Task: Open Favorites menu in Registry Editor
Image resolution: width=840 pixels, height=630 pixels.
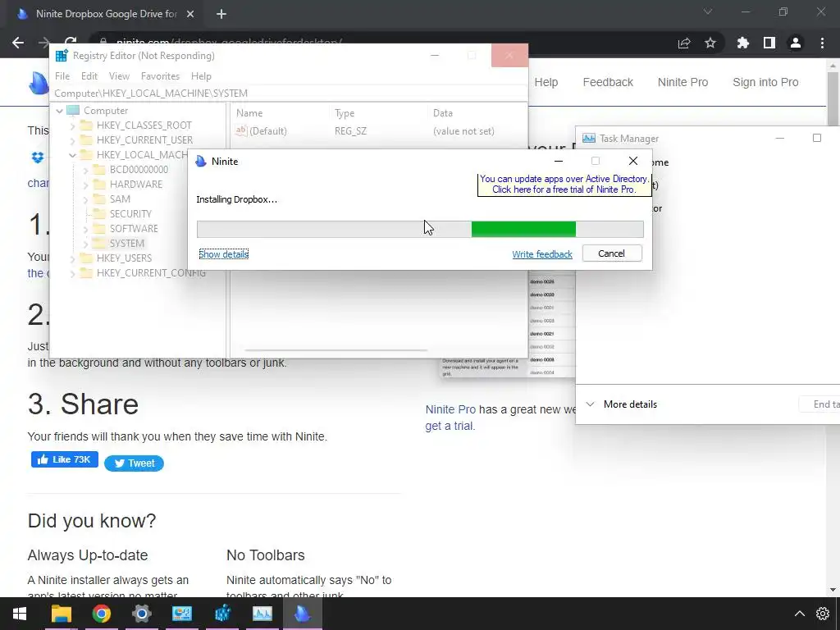Action: (160, 76)
